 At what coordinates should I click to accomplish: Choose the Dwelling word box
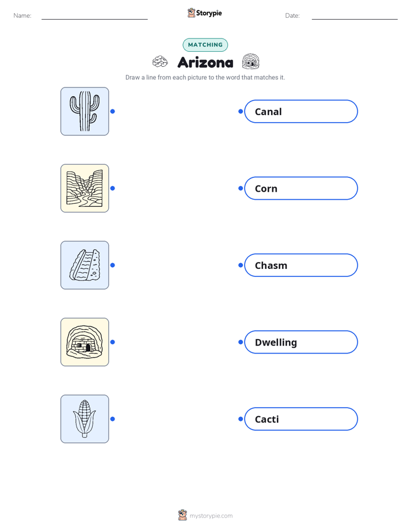(x=301, y=342)
